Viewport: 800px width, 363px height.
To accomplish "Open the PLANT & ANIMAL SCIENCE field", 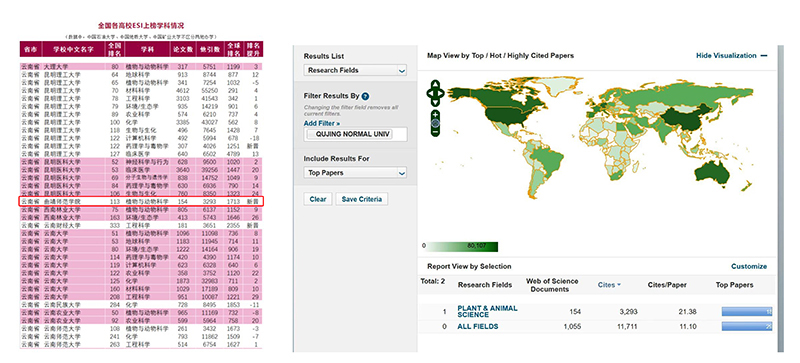I will point(480,311).
